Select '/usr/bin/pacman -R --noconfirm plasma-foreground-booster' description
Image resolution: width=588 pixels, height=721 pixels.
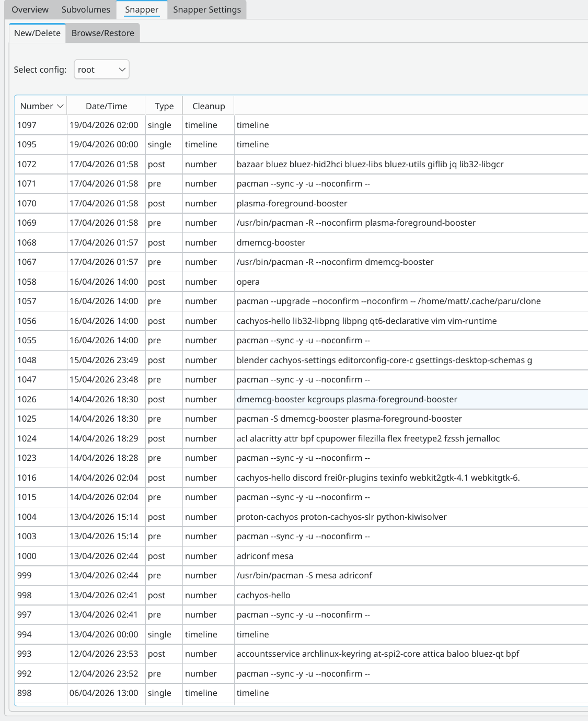[356, 223]
